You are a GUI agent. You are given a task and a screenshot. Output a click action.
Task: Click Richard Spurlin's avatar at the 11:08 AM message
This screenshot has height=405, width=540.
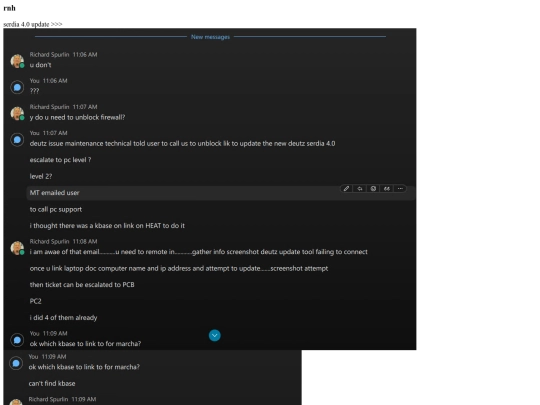point(17,248)
